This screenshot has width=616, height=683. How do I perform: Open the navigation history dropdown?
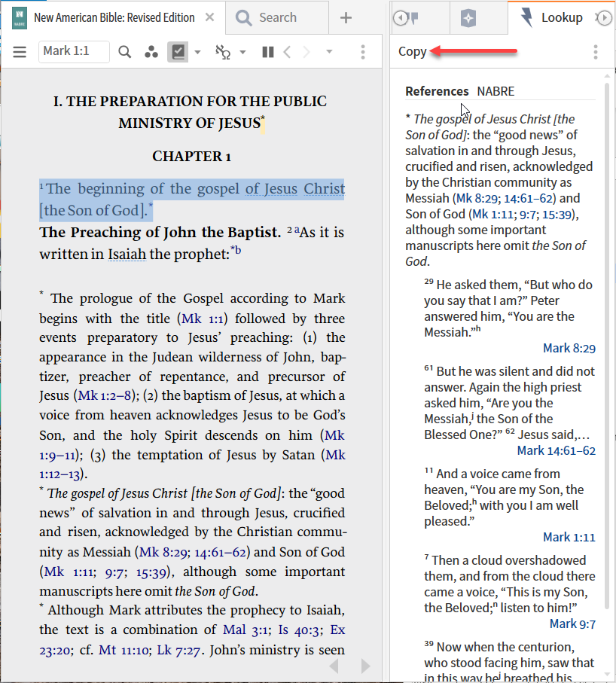coord(329,52)
